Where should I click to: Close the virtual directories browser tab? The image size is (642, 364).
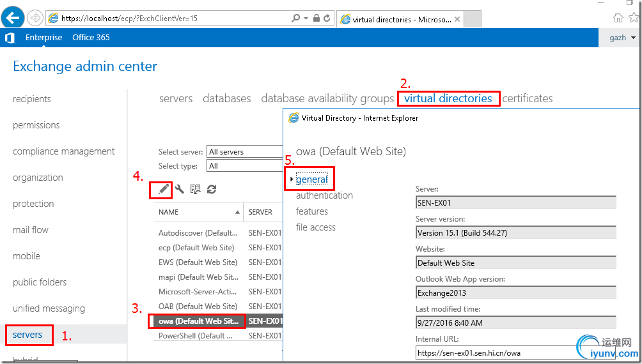coord(457,19)
